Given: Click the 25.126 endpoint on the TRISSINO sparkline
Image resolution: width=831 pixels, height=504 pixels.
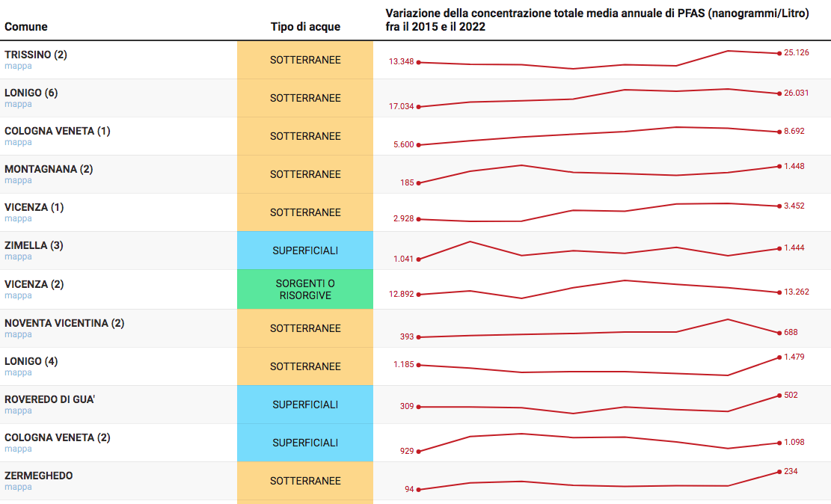Looking at the screenshot, I should [x=779, y=53].
